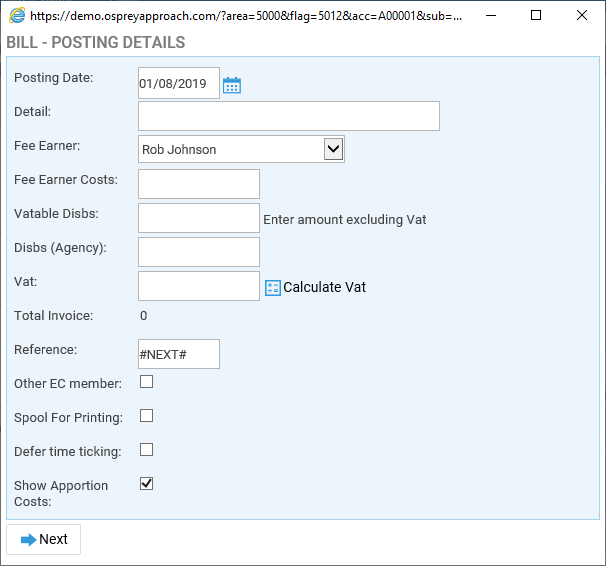Maximize the posting details window

click(x=536, y=15)
